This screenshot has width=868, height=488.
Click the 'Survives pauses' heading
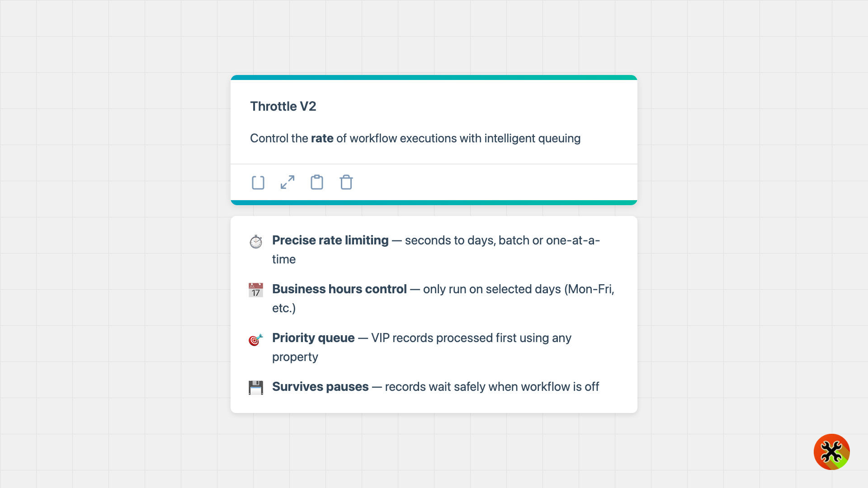click(x=320, y=387)
